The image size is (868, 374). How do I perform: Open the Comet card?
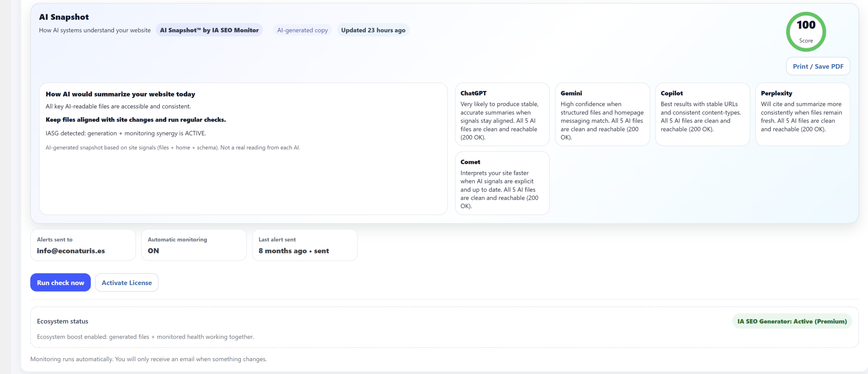point(502,183)
